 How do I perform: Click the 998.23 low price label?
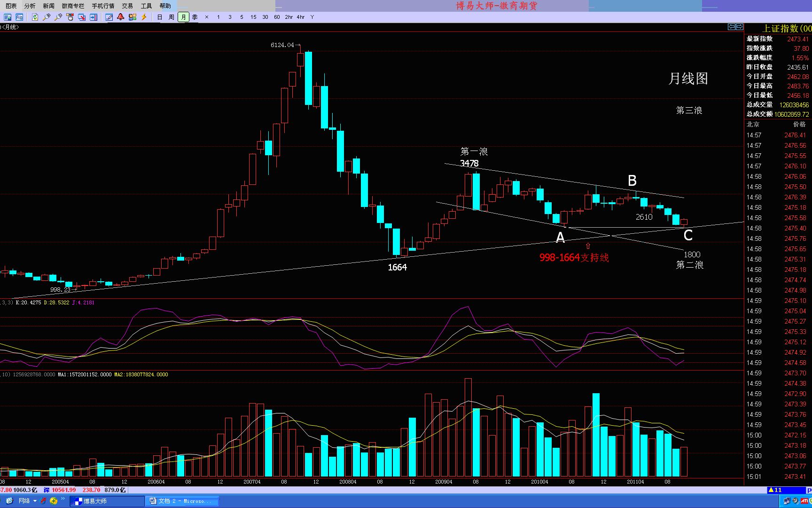61,289
